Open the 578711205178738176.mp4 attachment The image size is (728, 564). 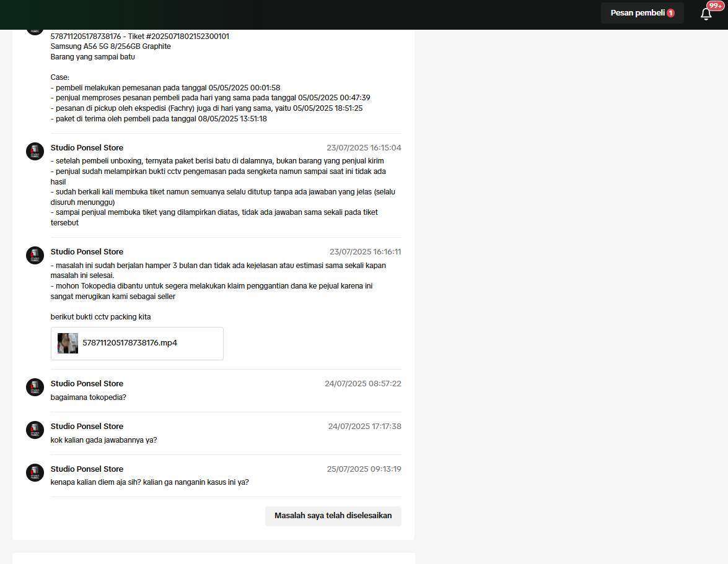coord(137,343)
